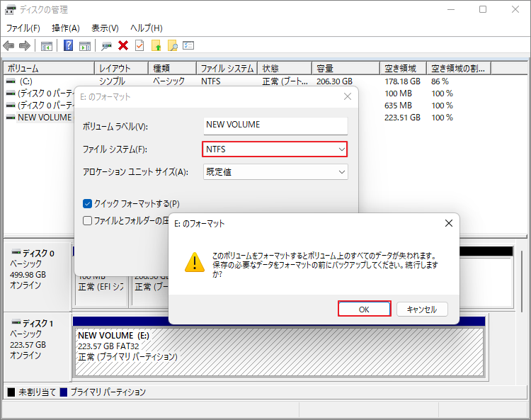This screenshot has width=531, height=420.
Task: Toggle the console tree pane icon
Action: [47, 46]
